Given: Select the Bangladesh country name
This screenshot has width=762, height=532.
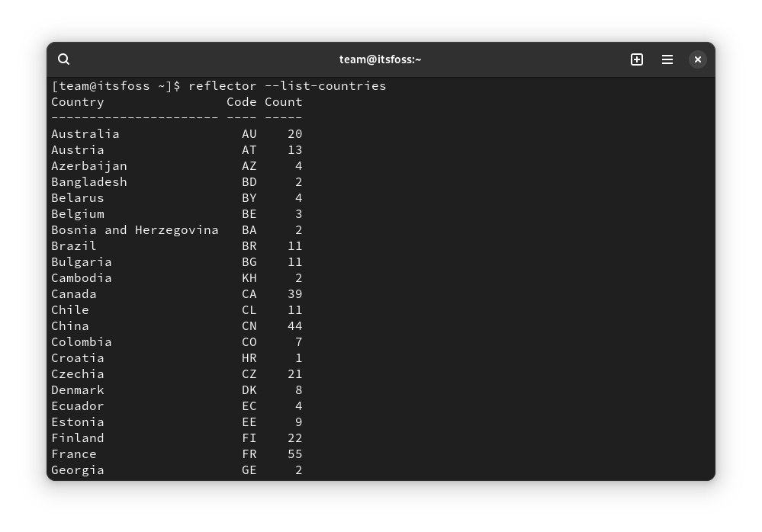Looking at the screenshot, I should (x=89, y=182).
